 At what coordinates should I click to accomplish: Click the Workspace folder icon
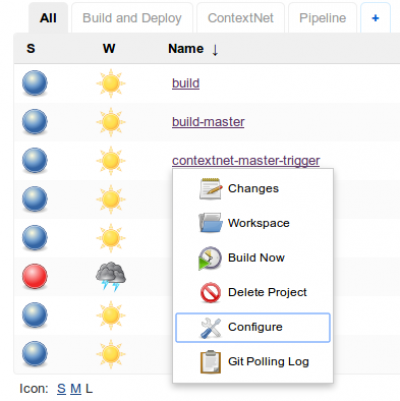210,223
